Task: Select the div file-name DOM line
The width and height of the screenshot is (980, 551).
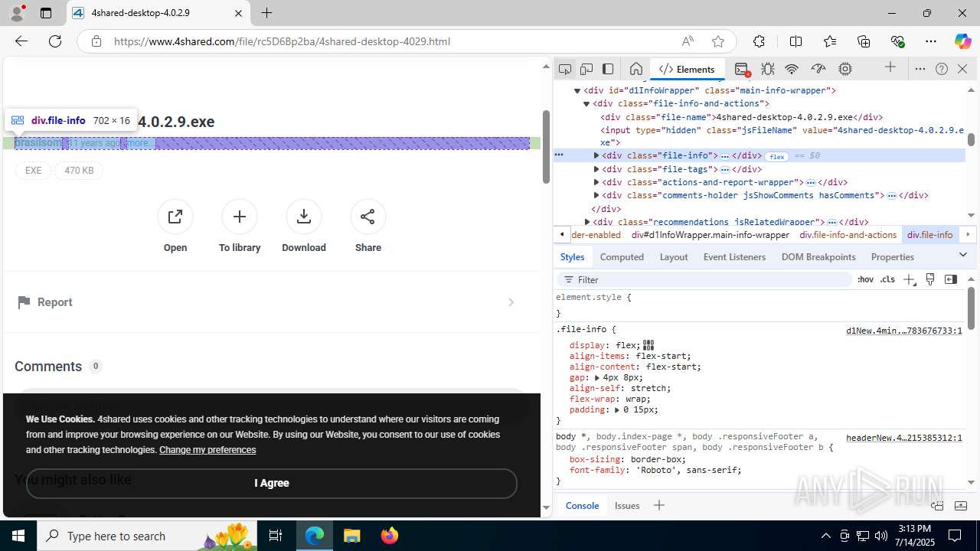Action: 741,117
